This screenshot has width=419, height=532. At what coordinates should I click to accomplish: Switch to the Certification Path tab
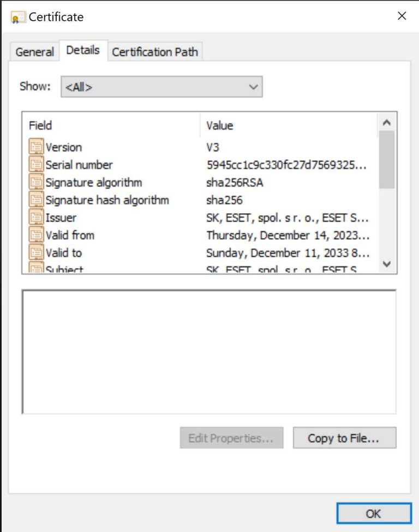tap(155, 52)
